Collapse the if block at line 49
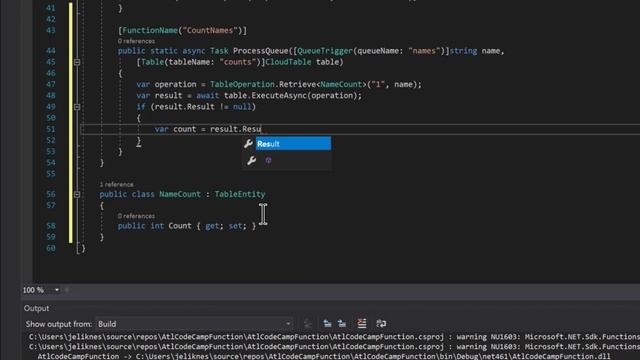Image resolution: width=640 pixels, height=360 pixels. tap(77, 107)
